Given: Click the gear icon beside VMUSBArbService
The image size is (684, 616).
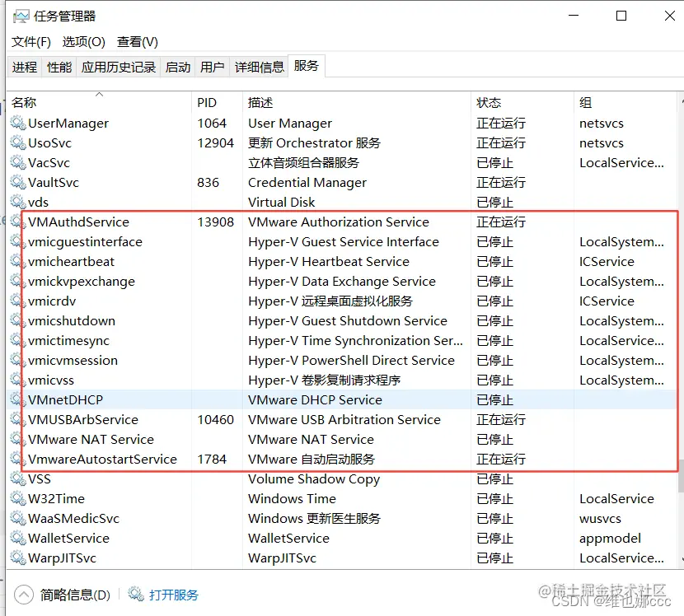Looking at the screenshot, I should pyautogui.click(x=18, y=419).
